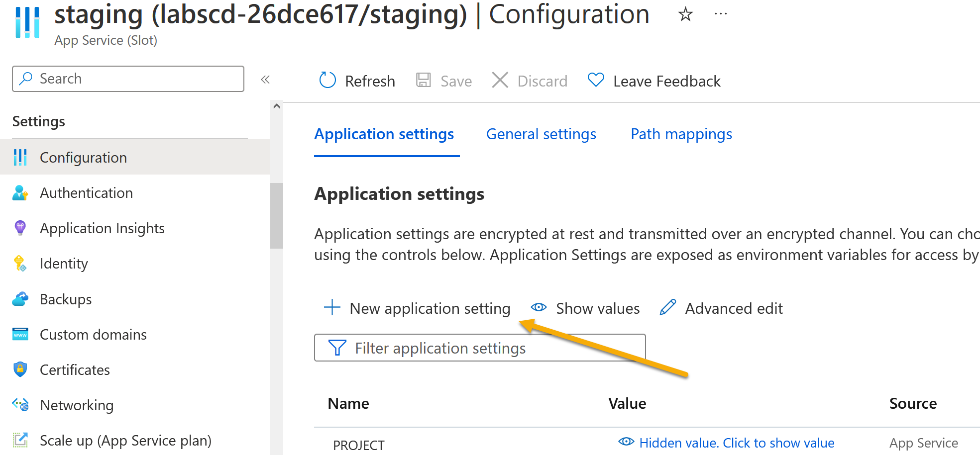Click the Filter application settings field

pyautogui.click(x=480, y=348)
